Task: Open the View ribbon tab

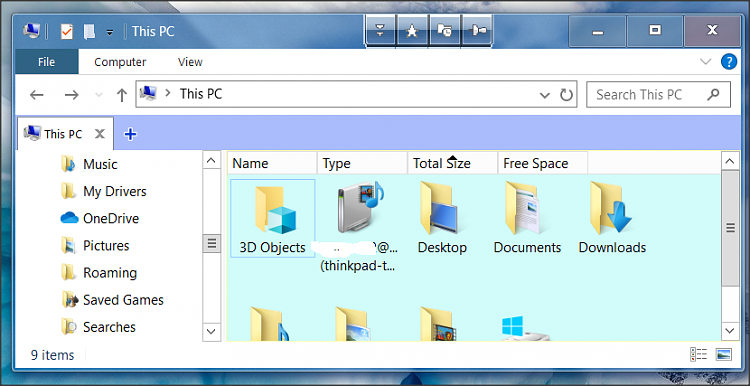Action: [190, 62]
